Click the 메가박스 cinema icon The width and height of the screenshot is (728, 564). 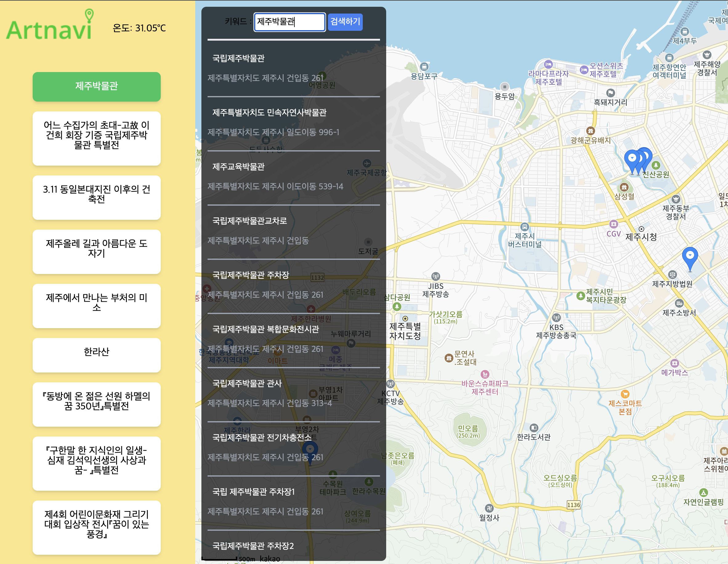(x=675, y=363)
